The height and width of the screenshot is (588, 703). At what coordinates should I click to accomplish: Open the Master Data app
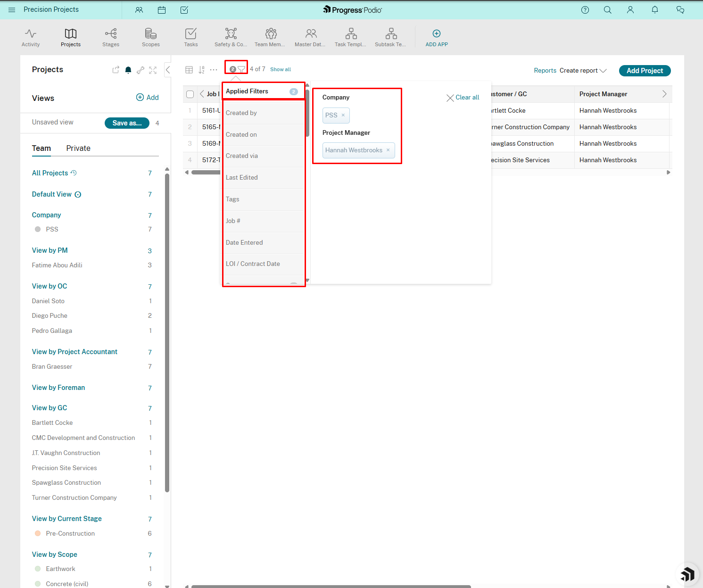coord(310,37)
